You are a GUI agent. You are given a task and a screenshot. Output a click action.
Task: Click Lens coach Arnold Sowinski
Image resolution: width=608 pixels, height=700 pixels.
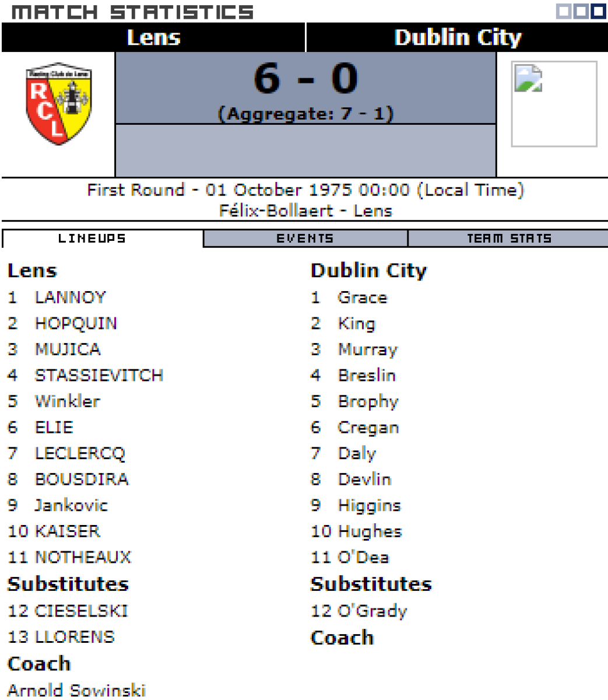coord(76,690)
